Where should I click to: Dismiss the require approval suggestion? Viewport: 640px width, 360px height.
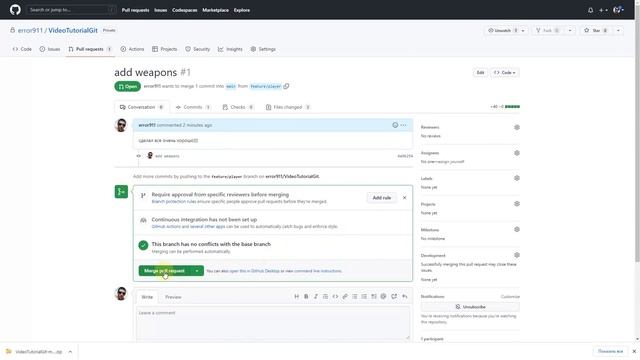[404, 198]
